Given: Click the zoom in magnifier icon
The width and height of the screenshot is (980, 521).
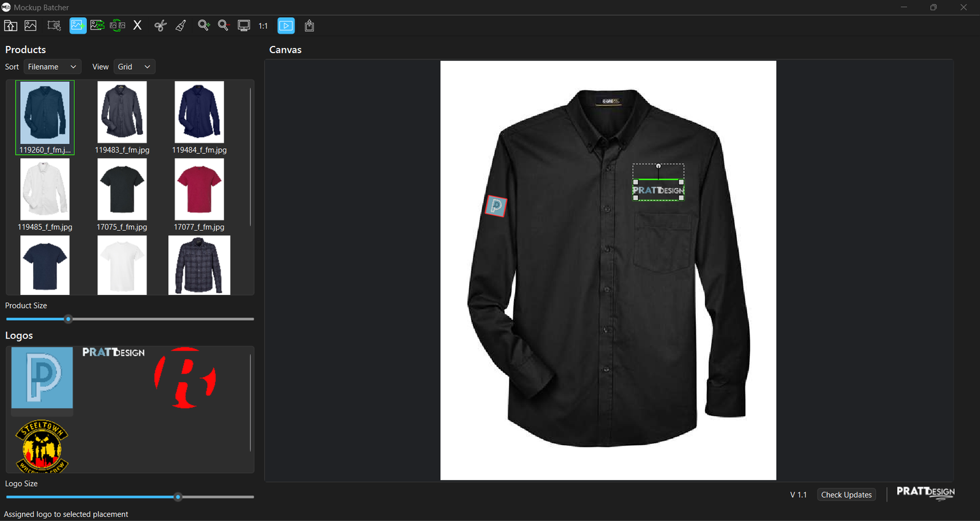Looking at the screenshot, I should coord(203,26).
